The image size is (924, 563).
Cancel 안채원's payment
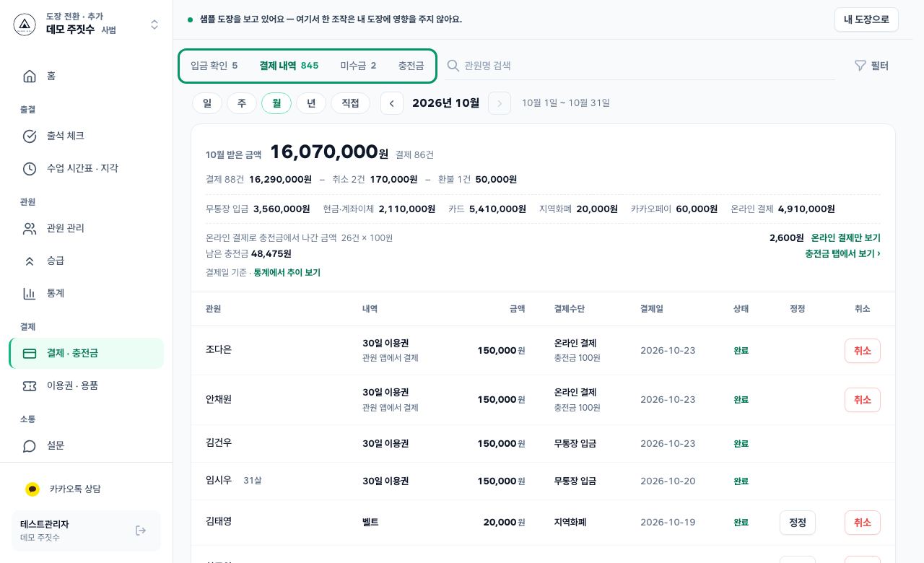pyautogui.click(x=862, y=400)
